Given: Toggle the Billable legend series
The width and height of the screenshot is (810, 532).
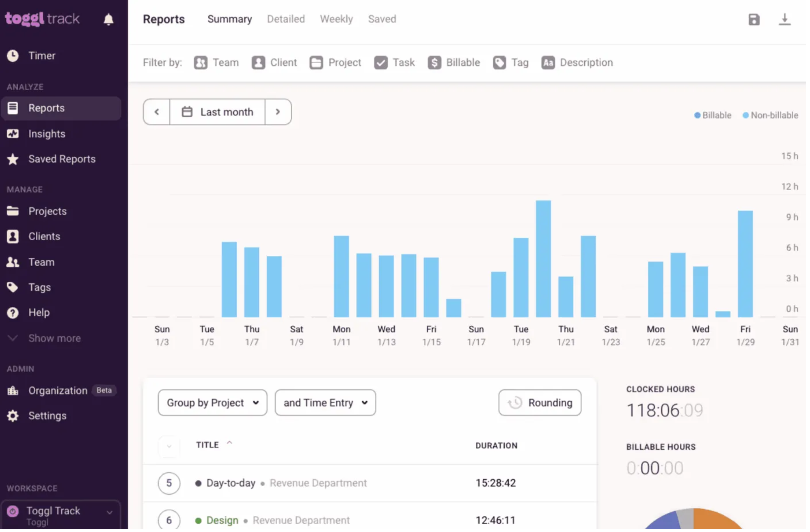Looking at the screenshot, I should coord(713,115).
